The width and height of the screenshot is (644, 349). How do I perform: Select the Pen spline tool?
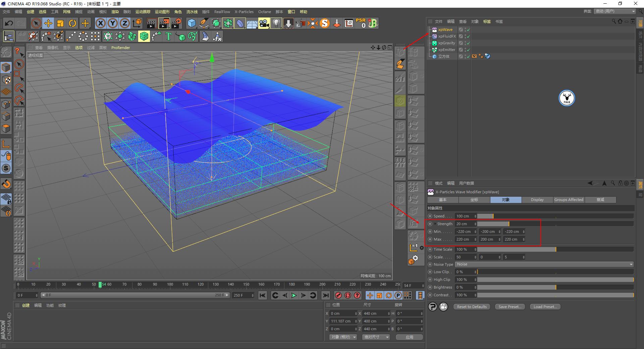(x=204, y=23)
